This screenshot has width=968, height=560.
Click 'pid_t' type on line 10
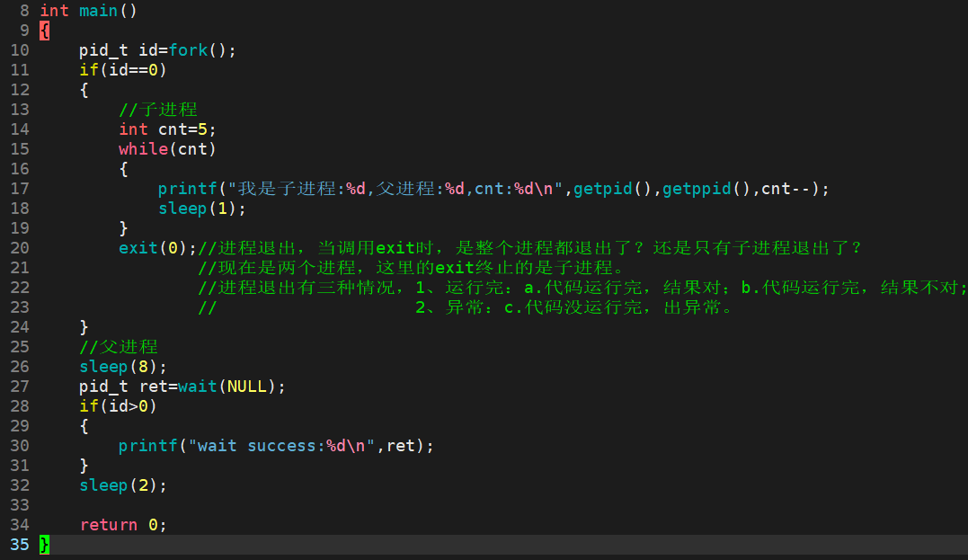(103, 50)
